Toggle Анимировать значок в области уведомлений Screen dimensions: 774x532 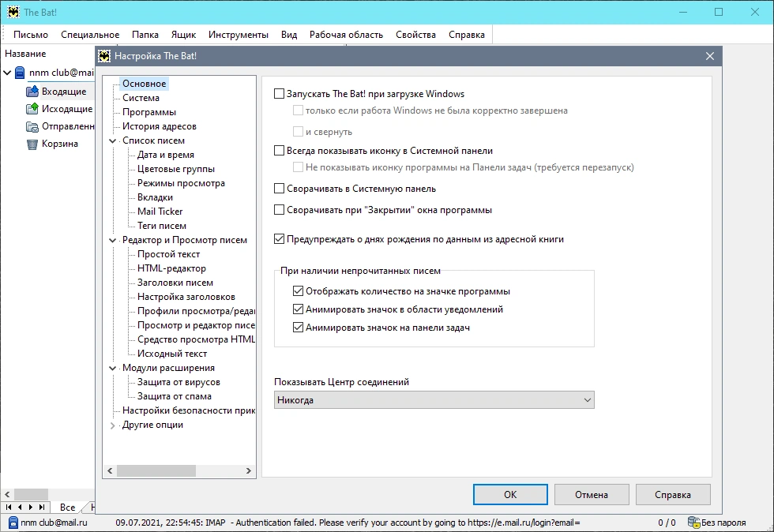click(x=299, y=309)
